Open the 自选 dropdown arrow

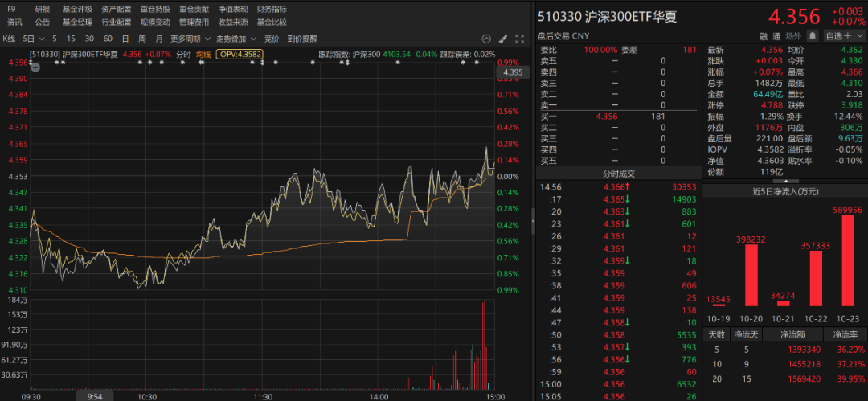click(858, 36)
